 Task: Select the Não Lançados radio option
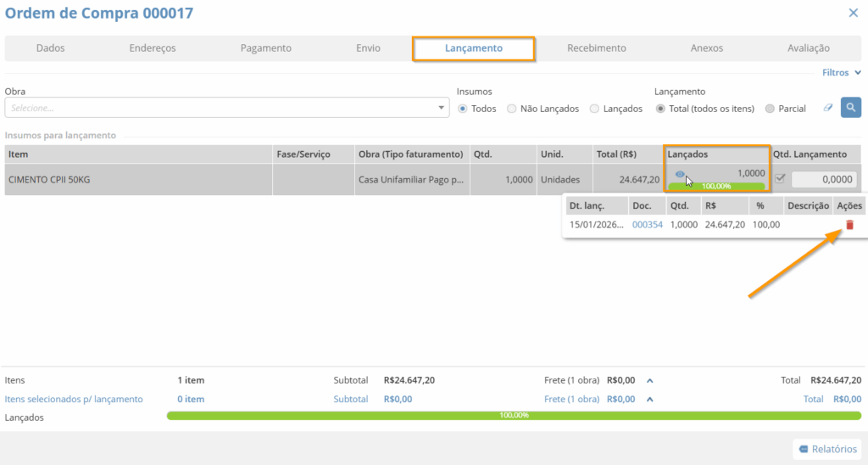(x=512, y=109)
